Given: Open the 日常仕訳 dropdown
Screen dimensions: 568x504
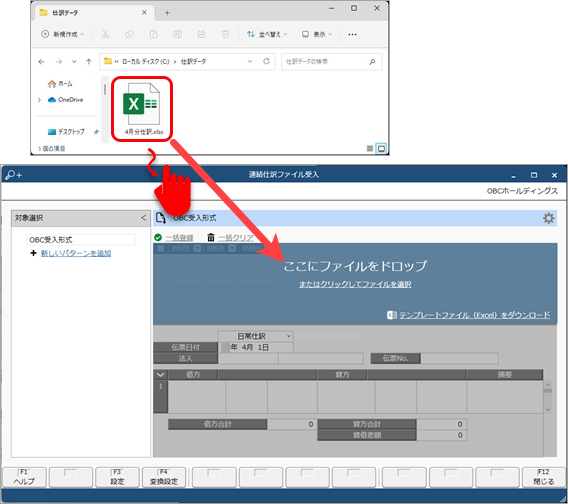Looking at the screenshot, I should point(256,336).
